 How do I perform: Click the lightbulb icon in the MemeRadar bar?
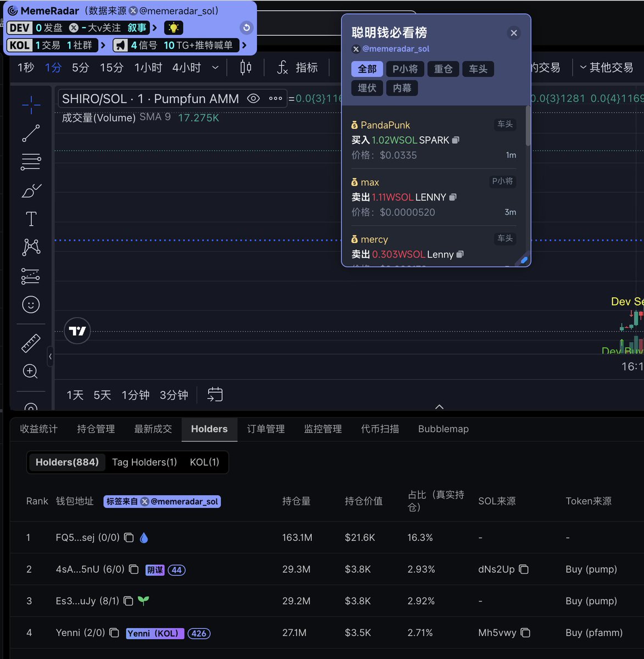tap(173, 28)
